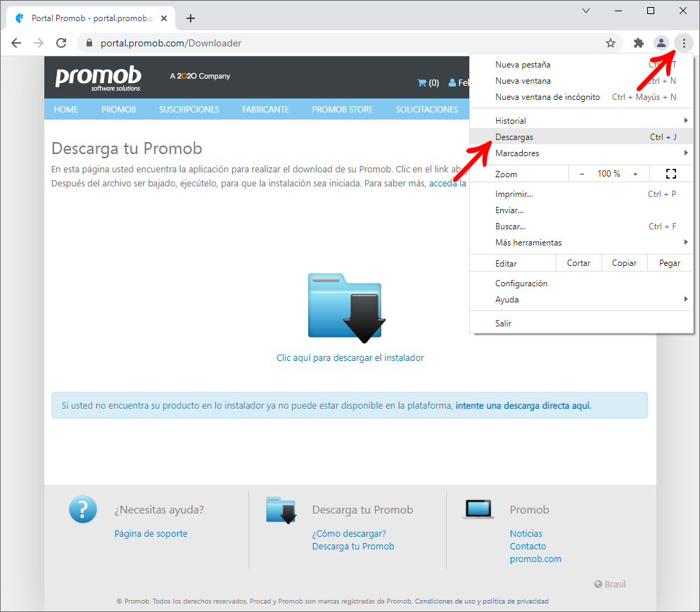The width and height of the screenshot is (700, 612).
Task: Open Descargas from the Chrome menu
Action: (581, 137)
